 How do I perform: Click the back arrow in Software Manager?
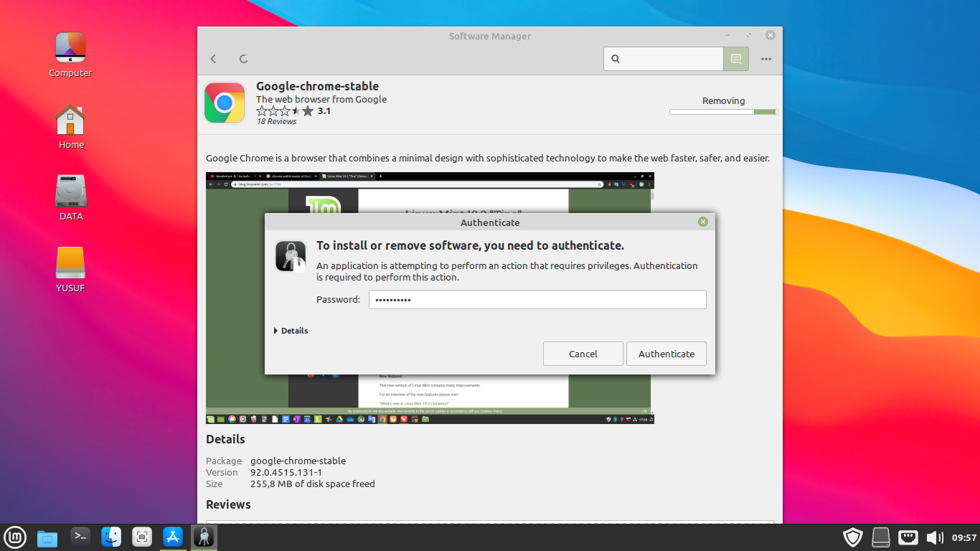pyautogui.click(x=213, y=59)
